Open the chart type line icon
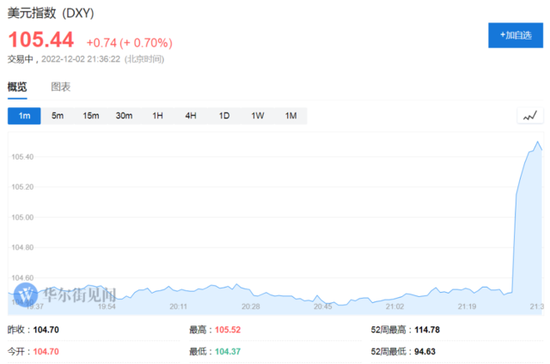Image resolution: width=550 pixels, height=364 pixels. tap(530, 116)
